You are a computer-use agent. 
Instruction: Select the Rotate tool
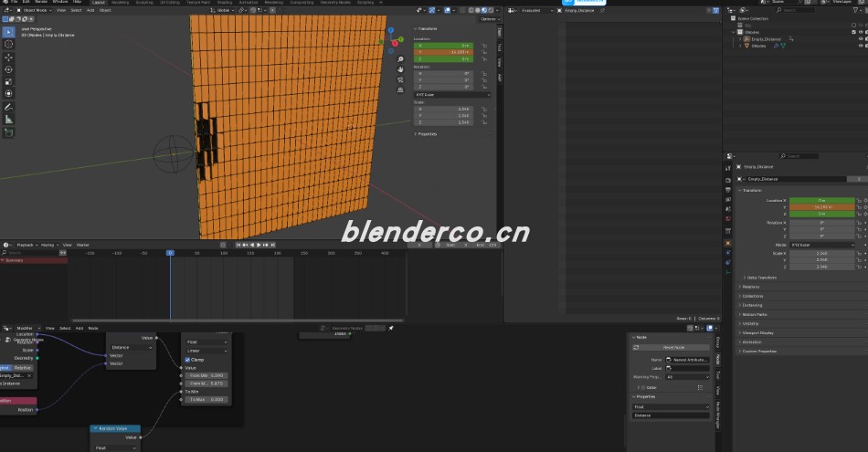pyautogui.click(x=8, y=69)
